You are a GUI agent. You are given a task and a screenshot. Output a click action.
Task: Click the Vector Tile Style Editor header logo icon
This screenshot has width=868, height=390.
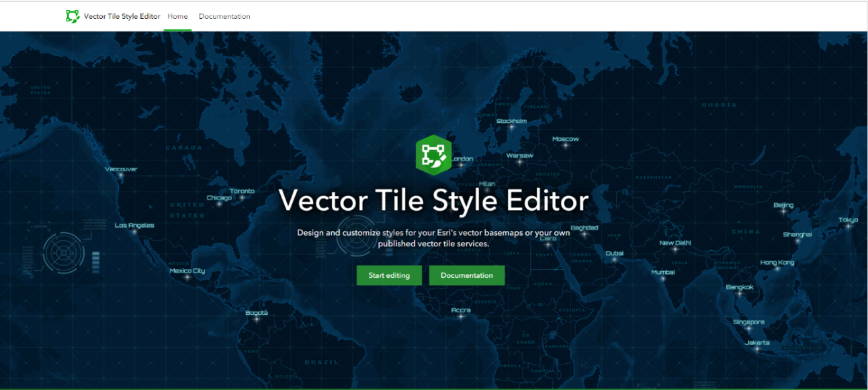tap(73, 16)
